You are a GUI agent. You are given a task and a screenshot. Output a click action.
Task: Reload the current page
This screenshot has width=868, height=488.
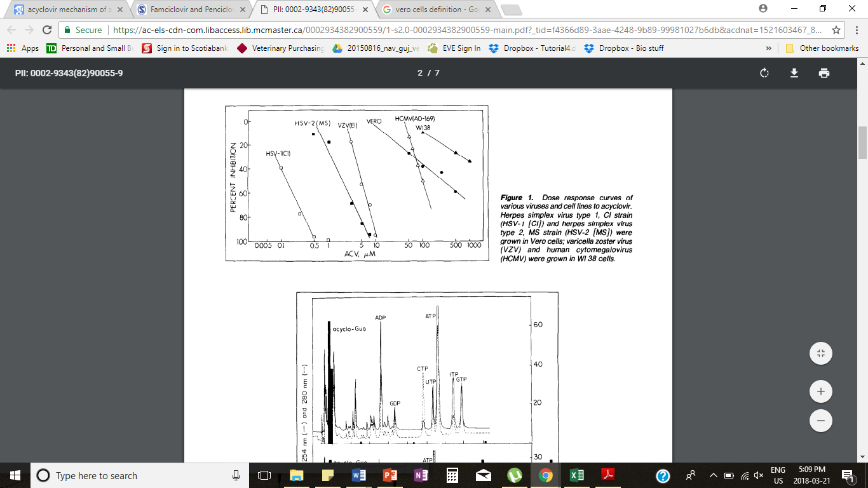(x=47, y=30)
